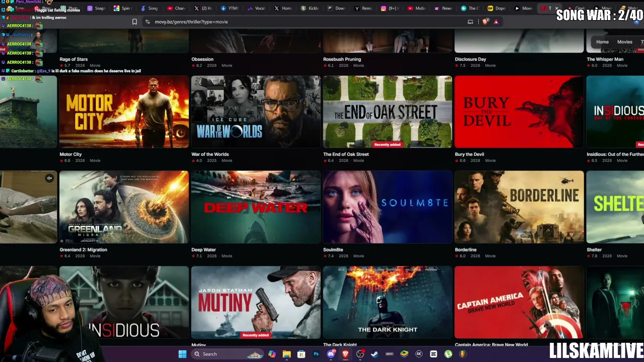Open the Insidious poster in the bottom row
Screen dimensions: 644x362
click(124, 302)
